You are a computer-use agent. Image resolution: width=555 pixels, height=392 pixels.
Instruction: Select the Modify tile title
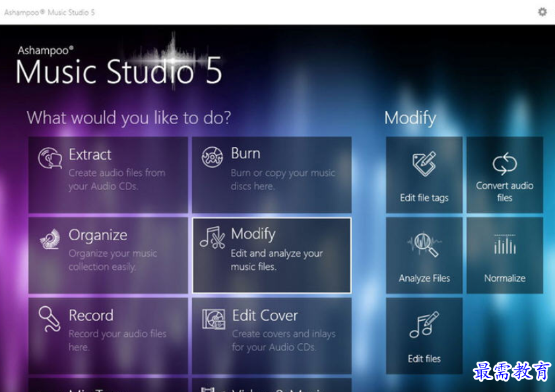tap(253, 234)
